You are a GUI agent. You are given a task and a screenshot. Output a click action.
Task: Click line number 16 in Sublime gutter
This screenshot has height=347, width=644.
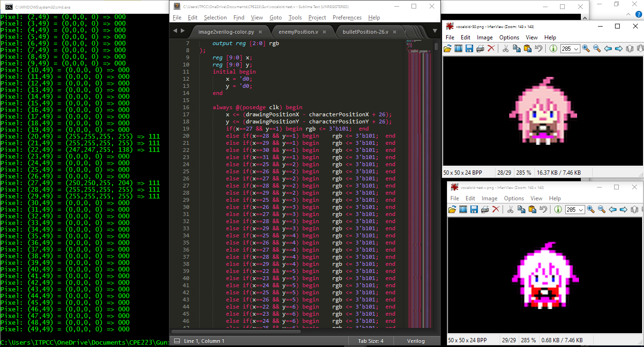[186, 107]
